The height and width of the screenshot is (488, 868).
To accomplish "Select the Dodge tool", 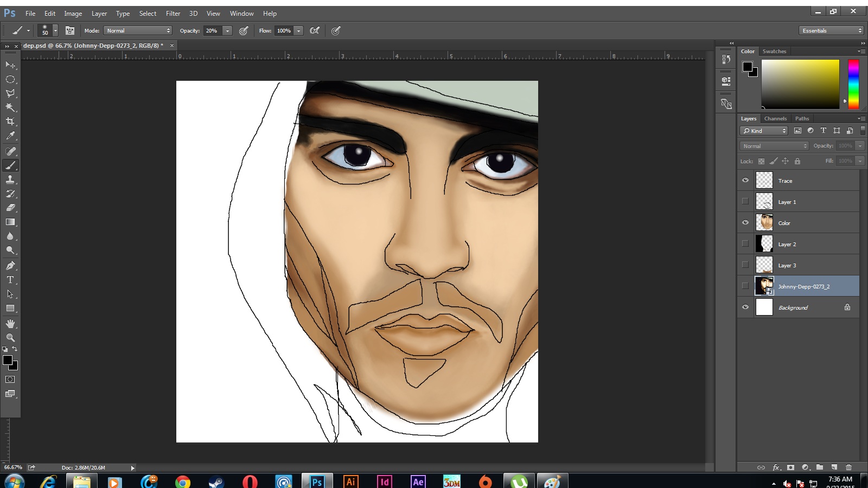I will [10, 250].
